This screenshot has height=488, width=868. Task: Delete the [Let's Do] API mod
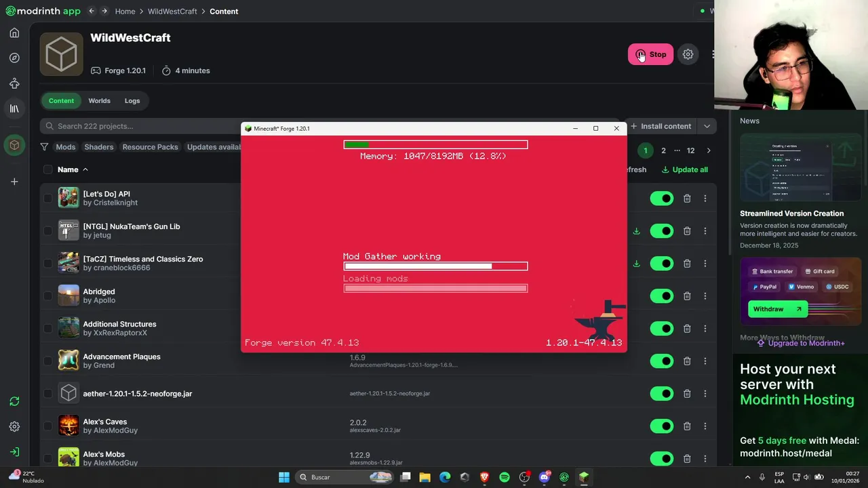(687, 199)
